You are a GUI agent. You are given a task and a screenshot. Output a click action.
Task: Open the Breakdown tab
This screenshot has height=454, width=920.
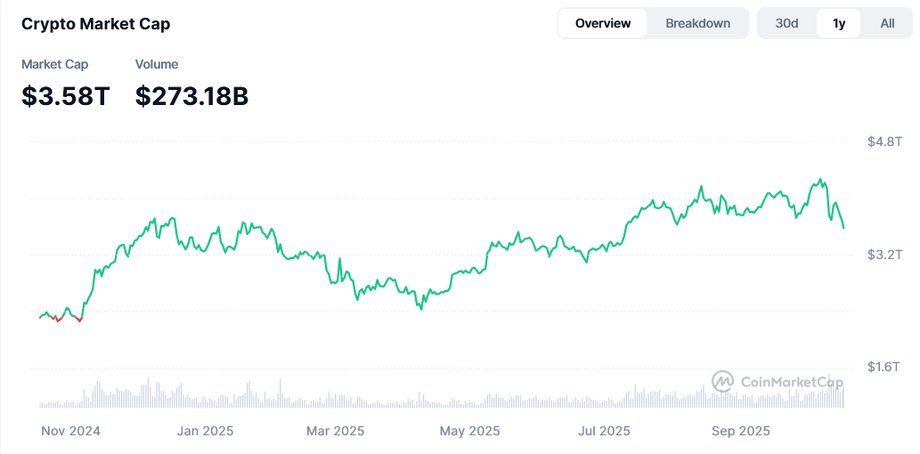698,23
